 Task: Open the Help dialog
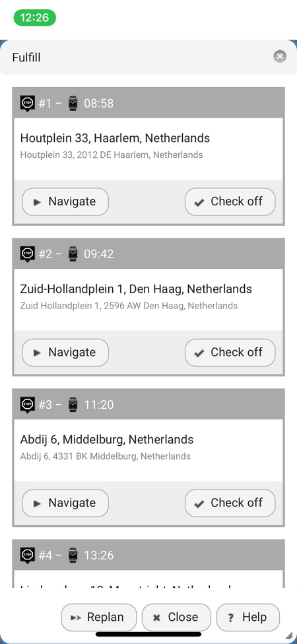(248, 618)
